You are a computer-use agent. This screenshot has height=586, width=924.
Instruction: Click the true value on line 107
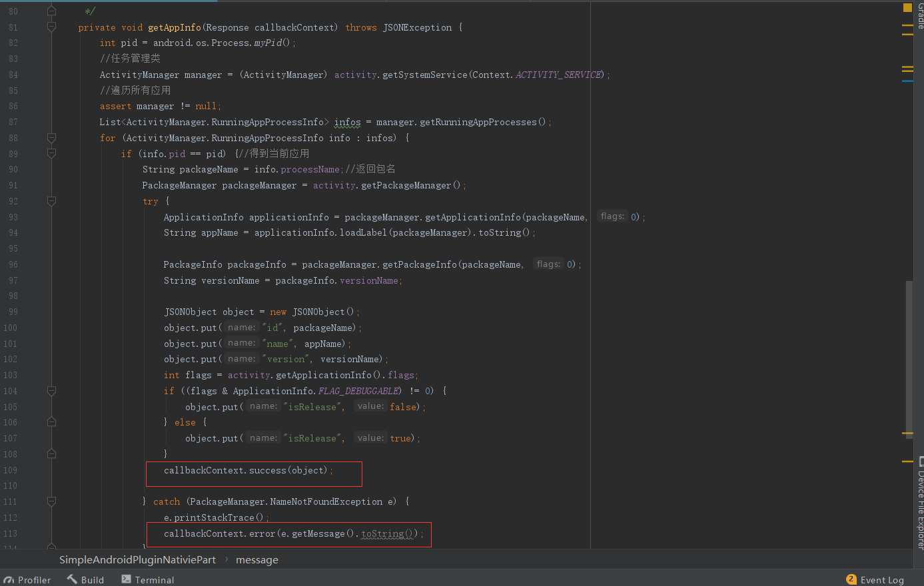400,438
